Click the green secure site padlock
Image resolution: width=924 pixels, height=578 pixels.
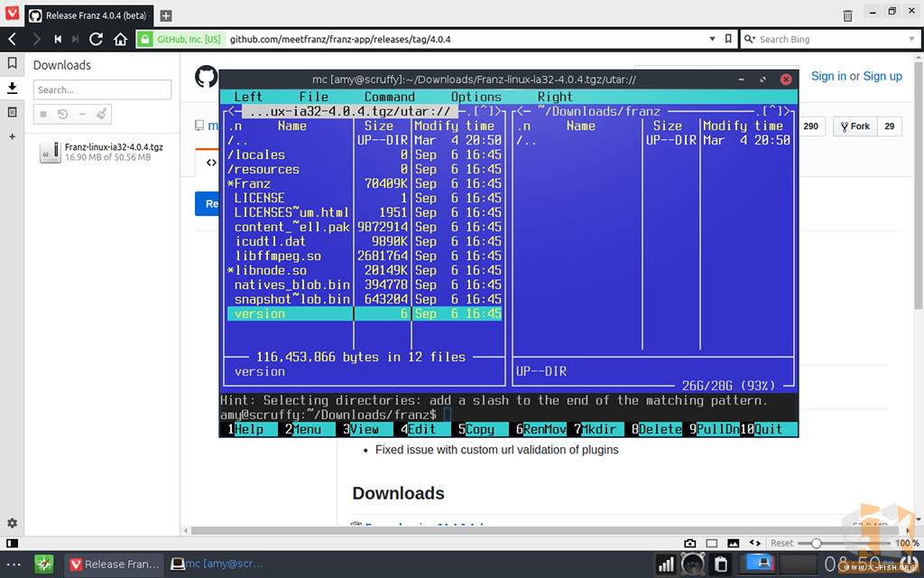point(145,40)
